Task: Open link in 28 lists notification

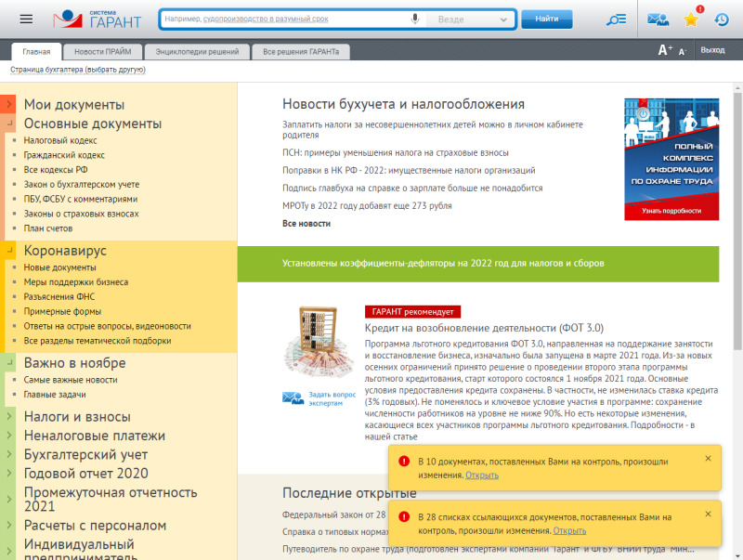Action: point(569,530)
